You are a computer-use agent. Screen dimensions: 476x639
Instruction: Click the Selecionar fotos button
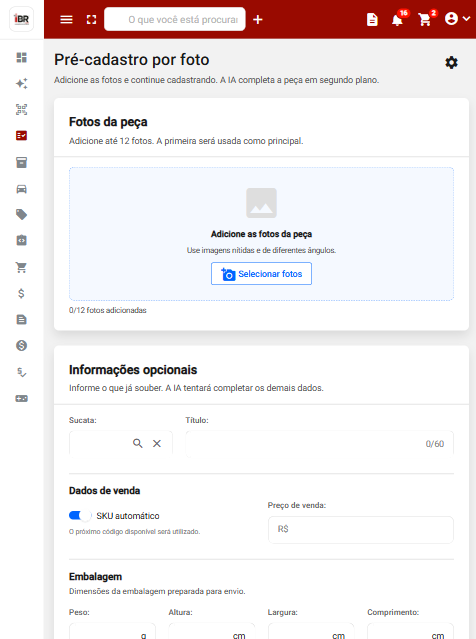point(261,273)
